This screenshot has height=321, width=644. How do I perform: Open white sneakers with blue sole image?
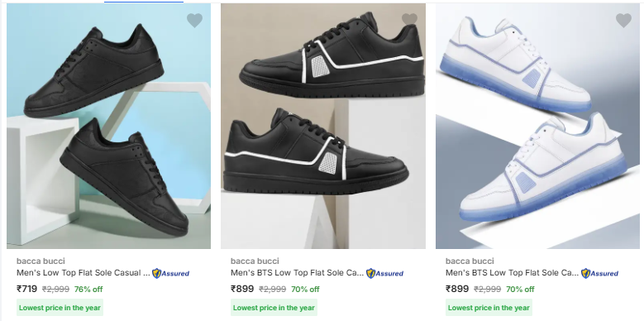(537, 126)
